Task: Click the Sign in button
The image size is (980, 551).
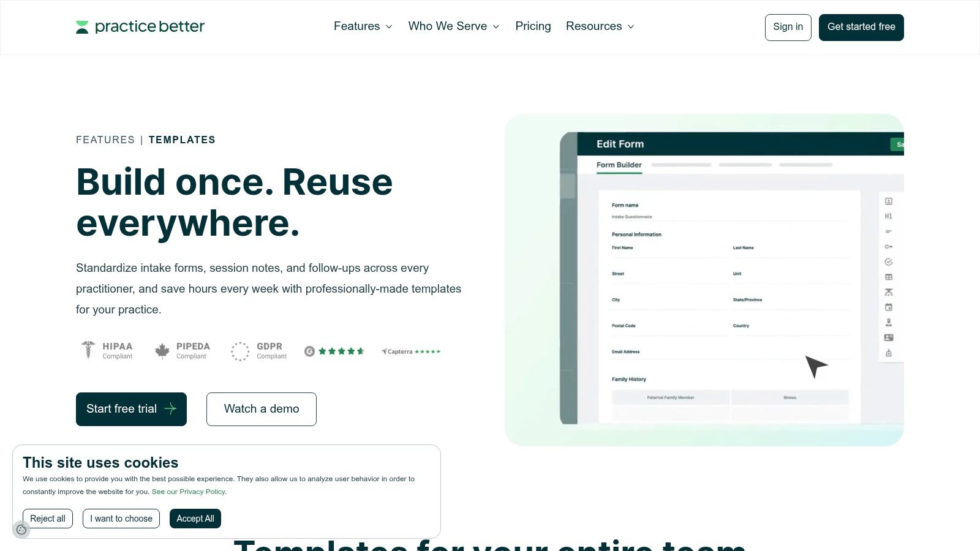Action: coord(788,28)
